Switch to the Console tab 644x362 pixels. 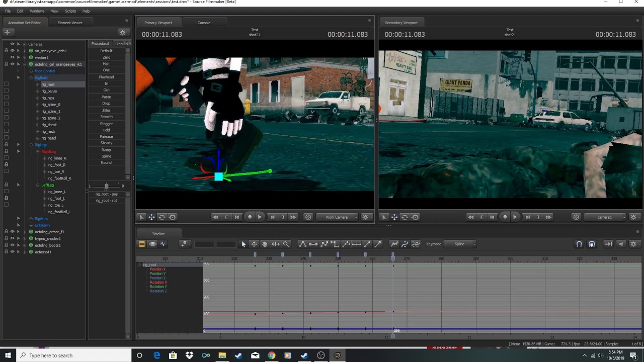204,23
